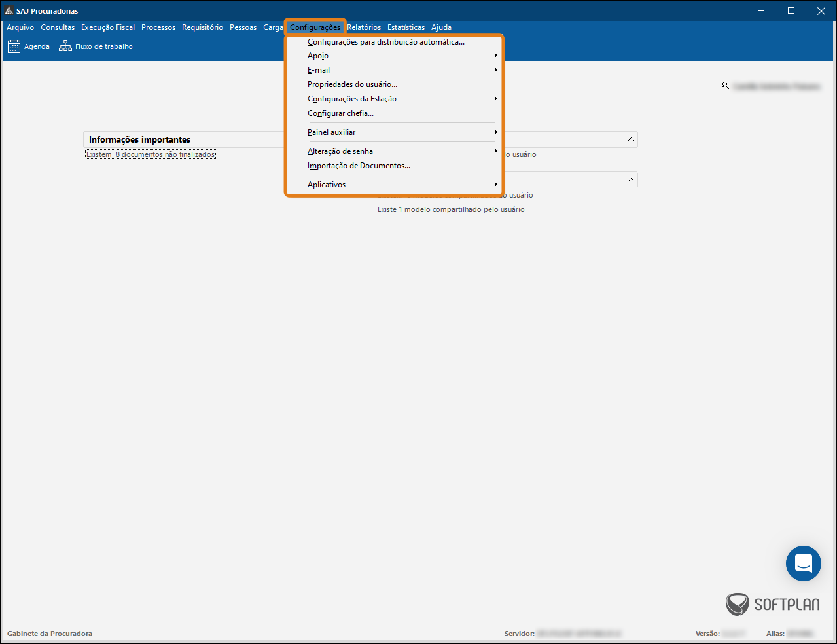
Task: Collapse the Informações importantes panel
Action: click(631, 139)
